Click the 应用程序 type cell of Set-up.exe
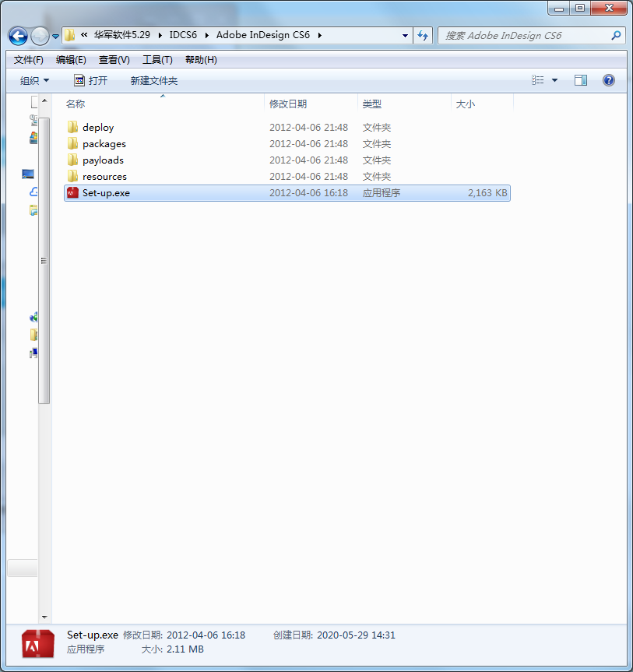 [x=382, y=193]
